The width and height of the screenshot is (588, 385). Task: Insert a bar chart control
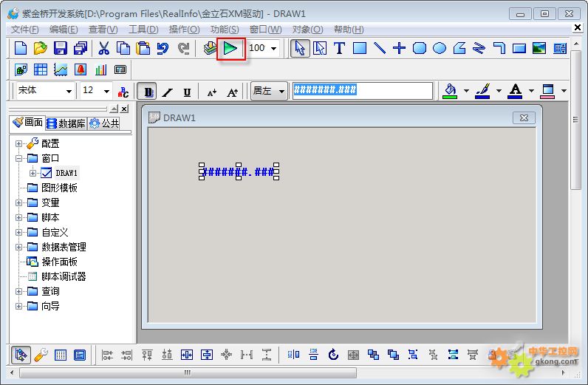click(100, 69)
